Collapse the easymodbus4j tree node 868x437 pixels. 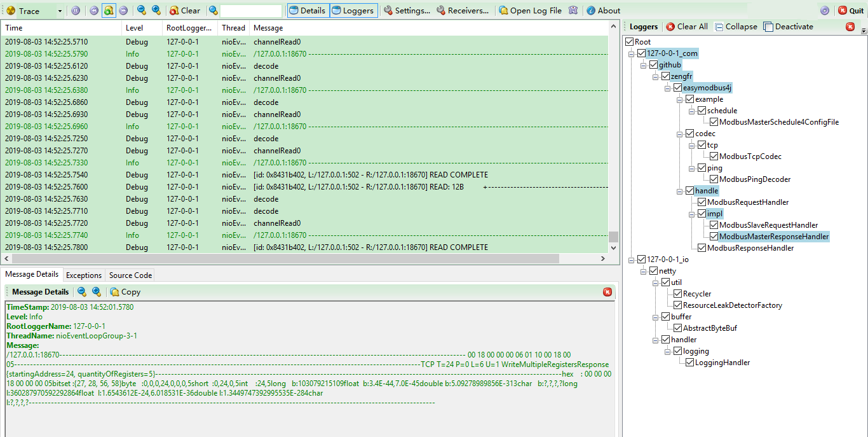668,88
